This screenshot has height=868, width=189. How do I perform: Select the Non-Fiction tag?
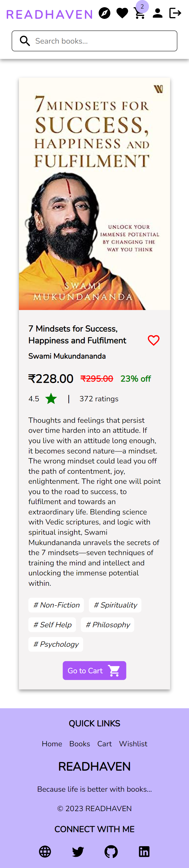point(56,605)
